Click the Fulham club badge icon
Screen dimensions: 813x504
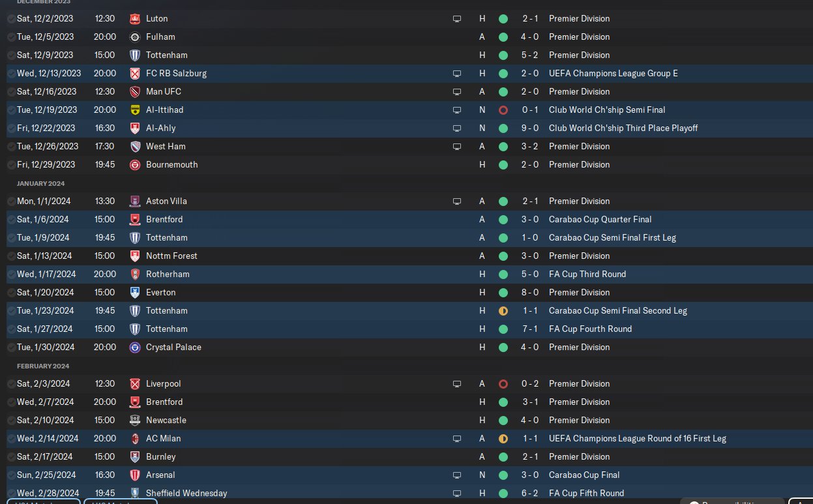click(x=135, y=37)
